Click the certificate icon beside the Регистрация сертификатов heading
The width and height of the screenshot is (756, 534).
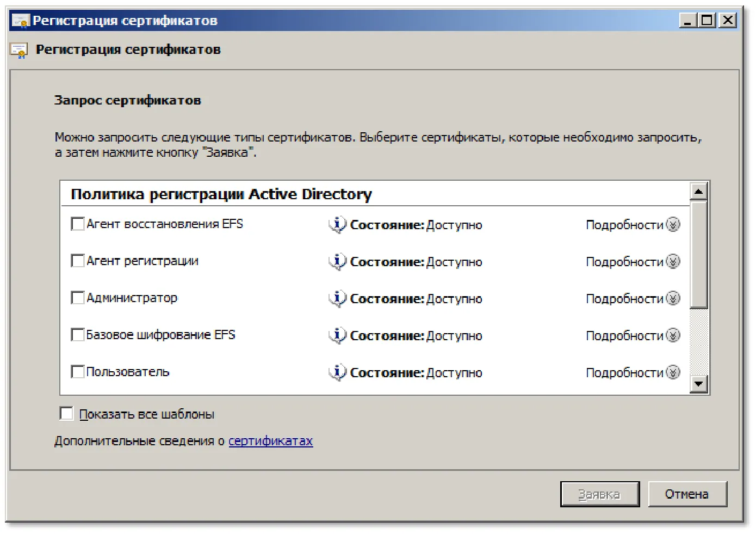tap(19, 51)
